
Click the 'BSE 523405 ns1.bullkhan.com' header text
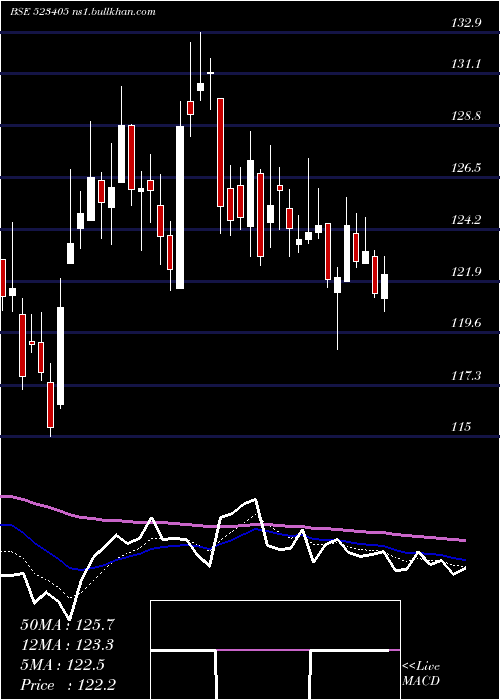click(83, 12)
